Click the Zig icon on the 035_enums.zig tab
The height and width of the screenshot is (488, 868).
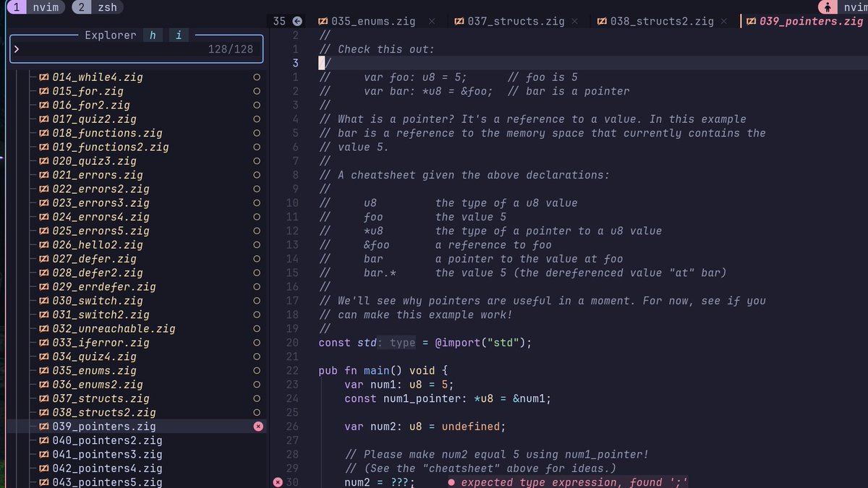(322, 21)
